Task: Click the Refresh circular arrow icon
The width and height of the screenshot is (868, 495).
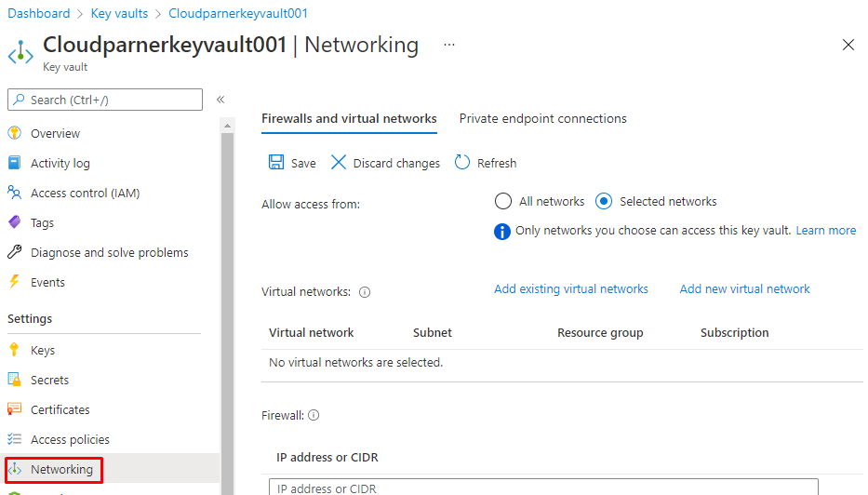Action: tap(462, 163)
